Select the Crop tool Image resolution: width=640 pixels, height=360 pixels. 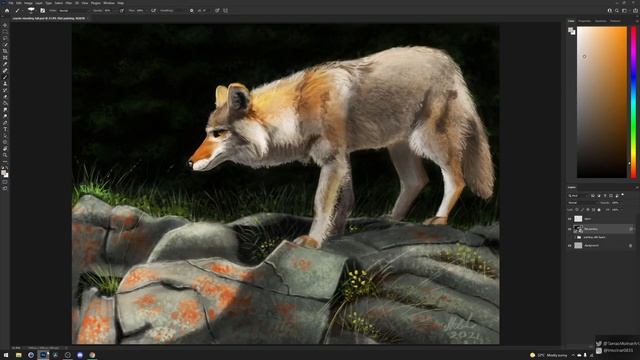pyautogui.click(x=5, y=51)
